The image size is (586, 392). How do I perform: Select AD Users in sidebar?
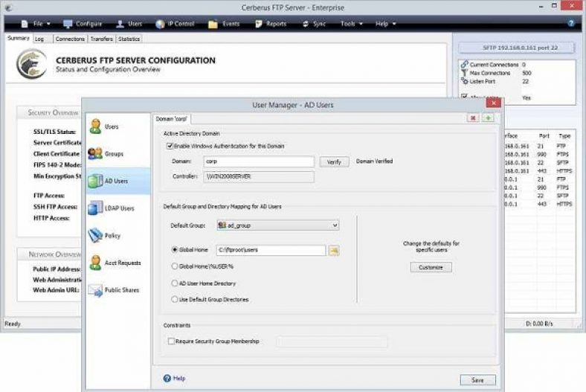click(117, 181)
